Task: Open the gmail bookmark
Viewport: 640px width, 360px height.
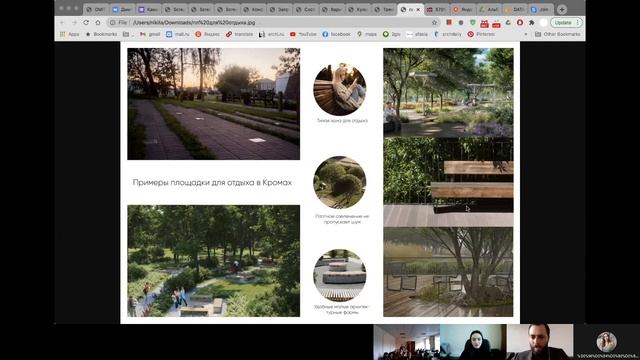Action: (x=150, y=34)
